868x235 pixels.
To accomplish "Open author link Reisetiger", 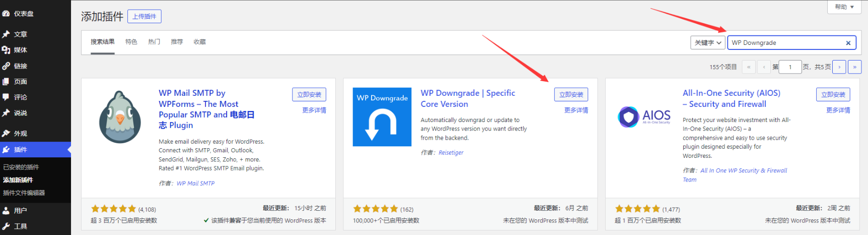I will click(451, 153).
